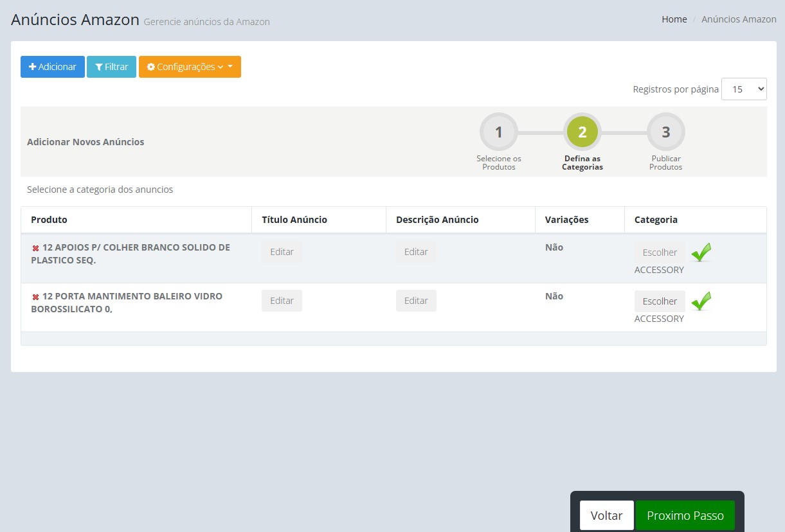Click the green checkmark for 12 APOIOS row
The image size is (785, 532).
[x=701, y=252]
